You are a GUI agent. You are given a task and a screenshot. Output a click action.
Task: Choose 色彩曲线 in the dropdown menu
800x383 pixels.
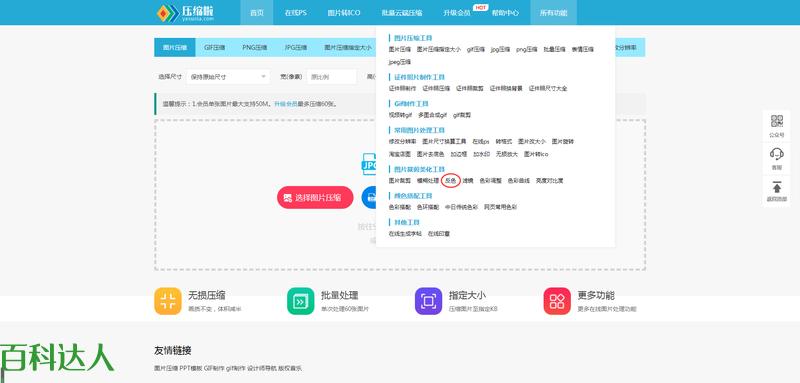(x=519, y=181)
